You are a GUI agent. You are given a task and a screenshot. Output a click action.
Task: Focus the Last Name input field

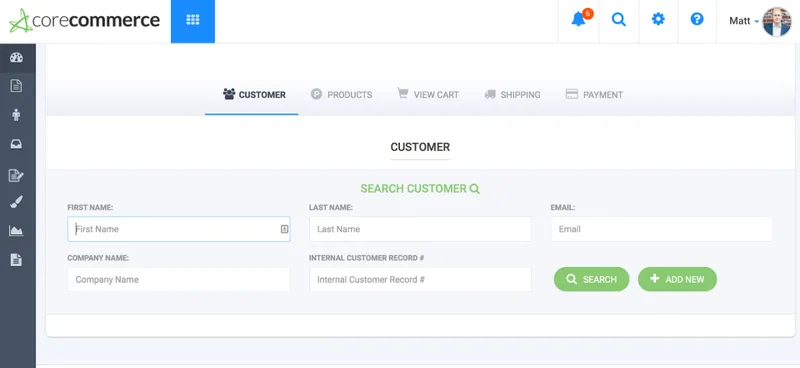coord(420,229)
